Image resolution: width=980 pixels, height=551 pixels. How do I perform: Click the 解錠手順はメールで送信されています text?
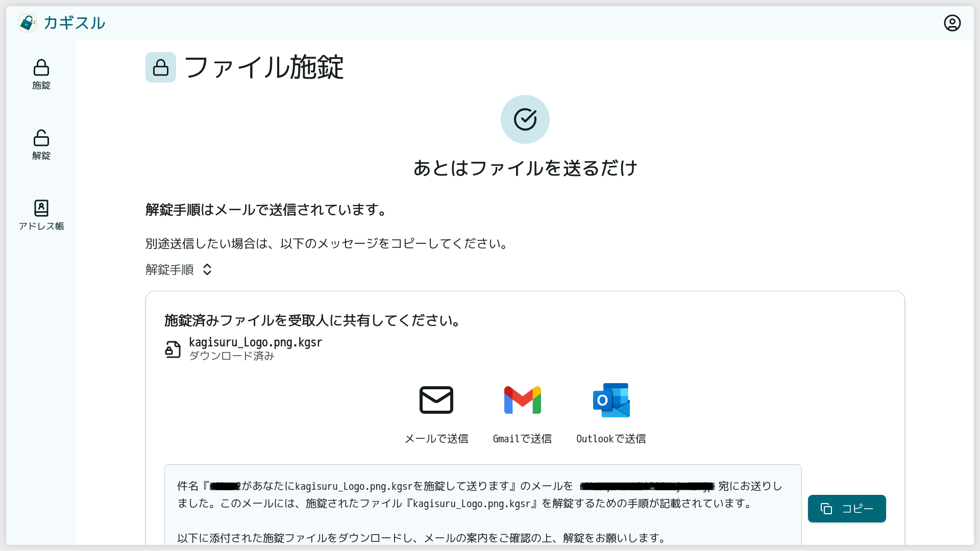[268, 210]
